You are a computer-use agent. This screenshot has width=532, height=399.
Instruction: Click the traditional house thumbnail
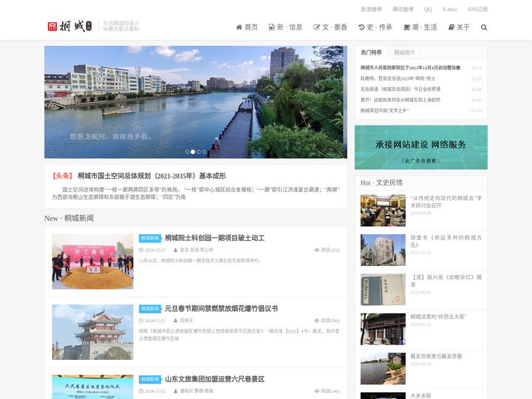pyautogui.click(x=383, y=329)
